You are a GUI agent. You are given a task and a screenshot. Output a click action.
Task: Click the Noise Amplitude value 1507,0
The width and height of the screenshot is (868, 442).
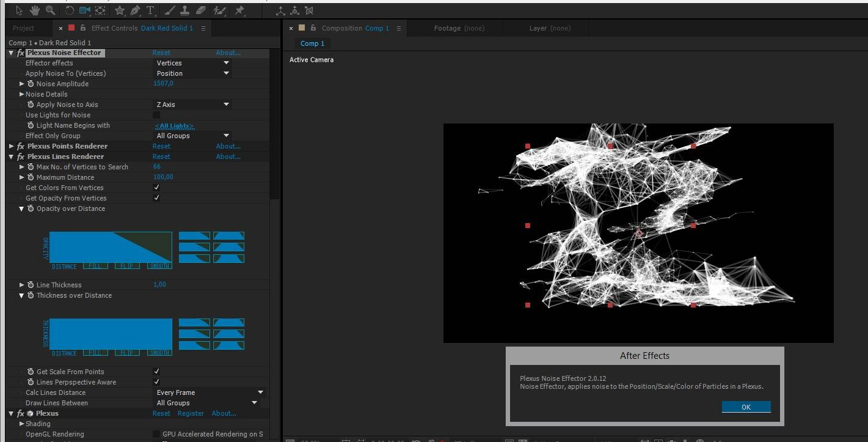tap(163, 84)
